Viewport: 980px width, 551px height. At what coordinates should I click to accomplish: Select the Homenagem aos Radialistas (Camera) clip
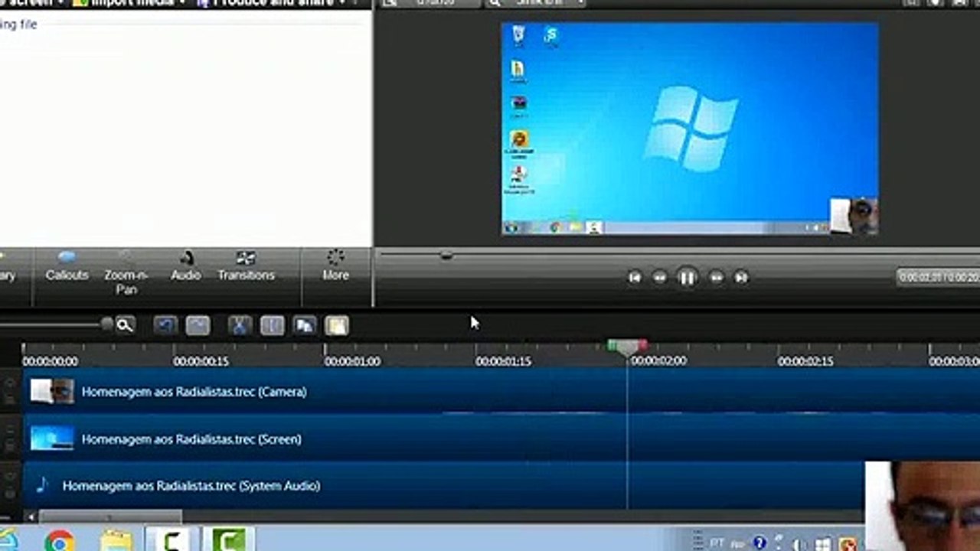tap(501, 391)
